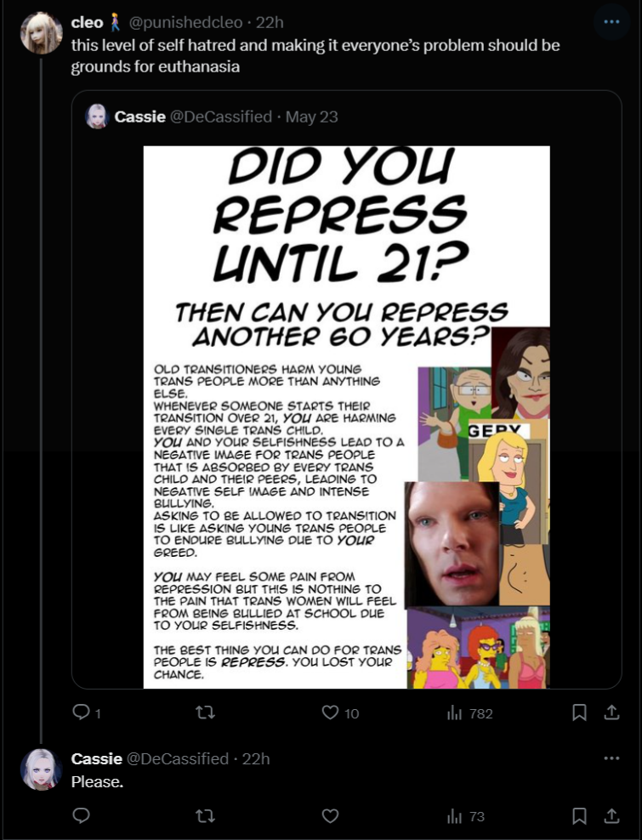Like Cassie's 'Please.' reply
This screenshot has width=642, height=840.
click(330, 816)
